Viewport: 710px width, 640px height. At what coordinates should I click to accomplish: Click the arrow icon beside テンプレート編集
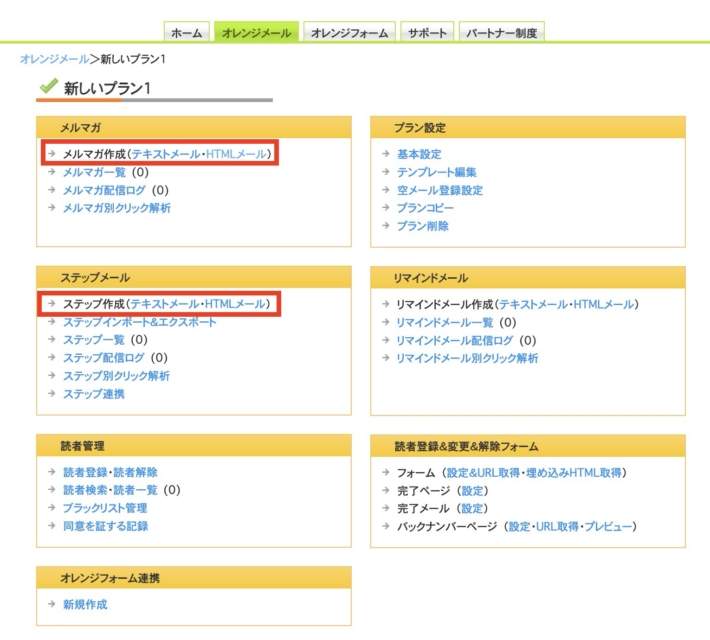[x=386, y=172]
